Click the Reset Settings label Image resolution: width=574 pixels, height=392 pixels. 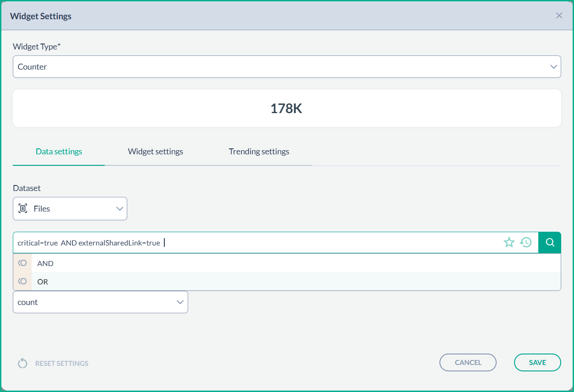[x=62, y=364]
